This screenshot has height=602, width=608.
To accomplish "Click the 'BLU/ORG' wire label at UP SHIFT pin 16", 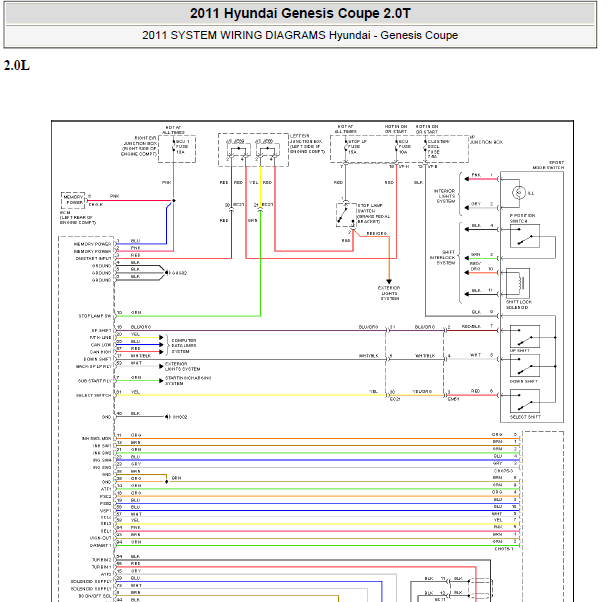I will [x=141, y=327].
